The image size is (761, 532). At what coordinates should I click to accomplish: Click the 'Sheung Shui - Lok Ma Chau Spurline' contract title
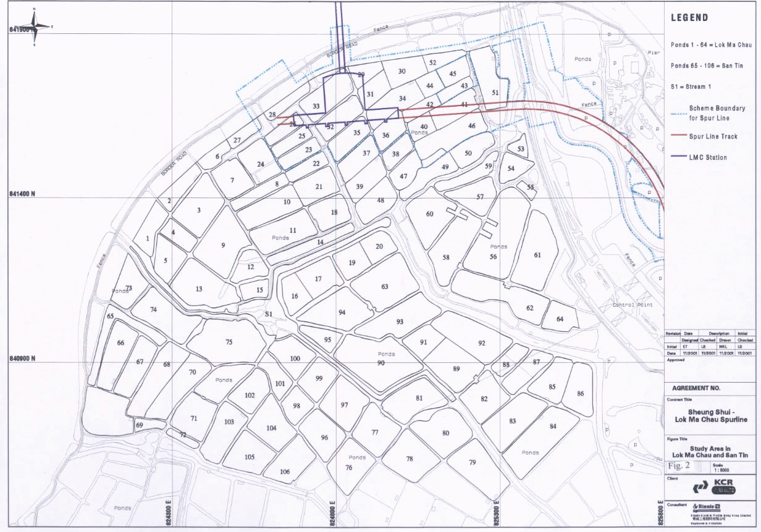(709, 415)
